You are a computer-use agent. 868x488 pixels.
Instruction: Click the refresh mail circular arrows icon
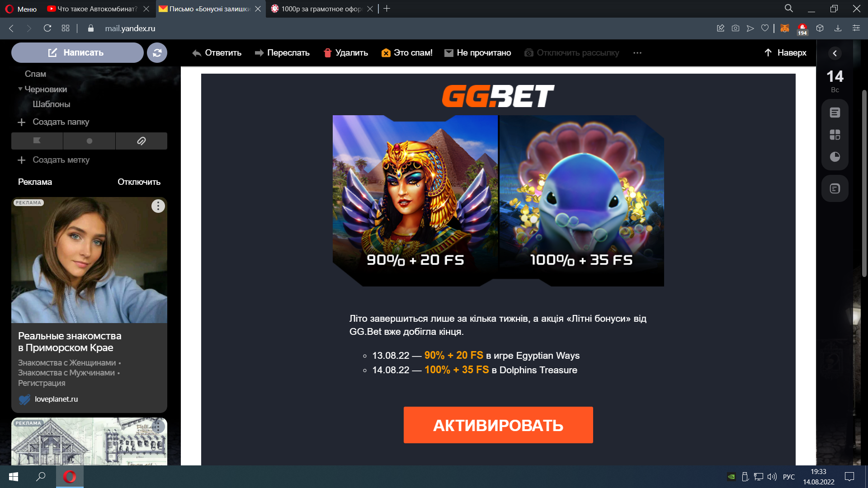(157, 53)
